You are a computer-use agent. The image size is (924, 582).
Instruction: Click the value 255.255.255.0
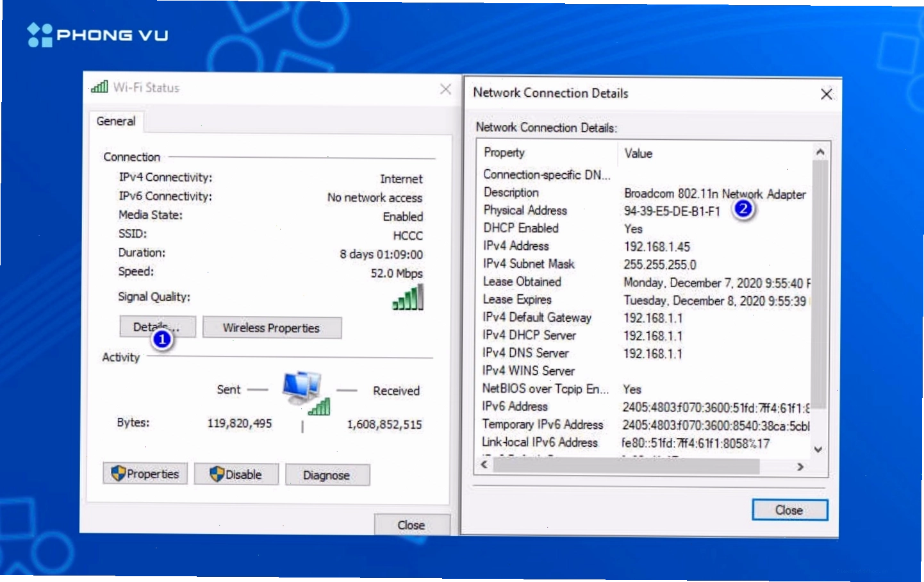point(660,265)
